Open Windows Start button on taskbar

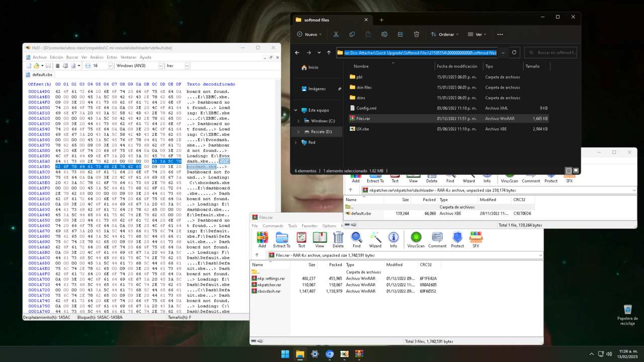[x=285, y=354]
